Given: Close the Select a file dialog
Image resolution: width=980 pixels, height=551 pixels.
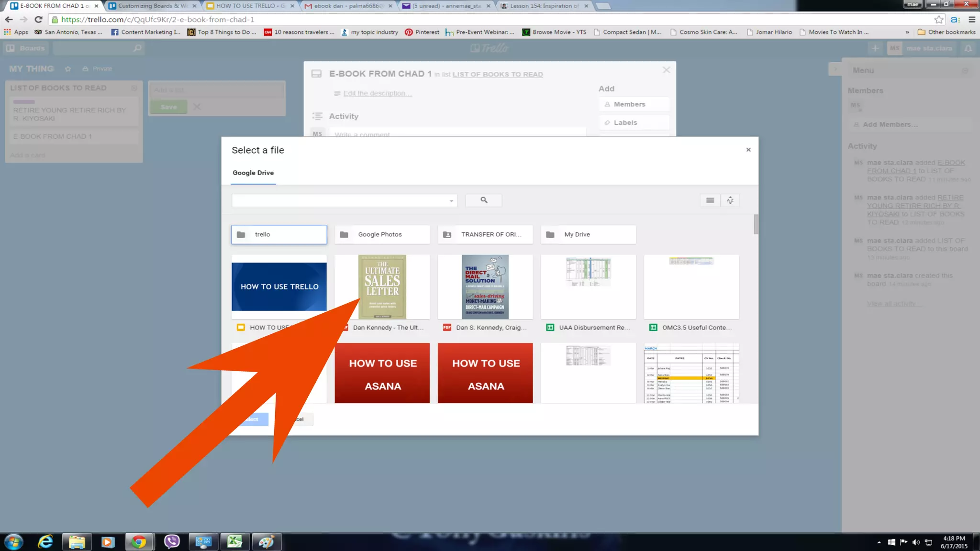Looking at the screenshot, I should (x=748, y=150).
